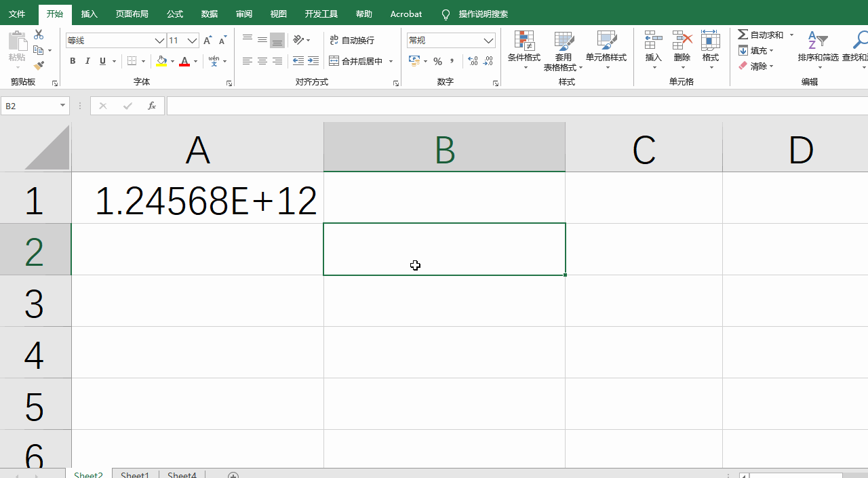The image size is (868, 478).
Task: Open the font size 11 dropdown
Action: coord(193,41)
